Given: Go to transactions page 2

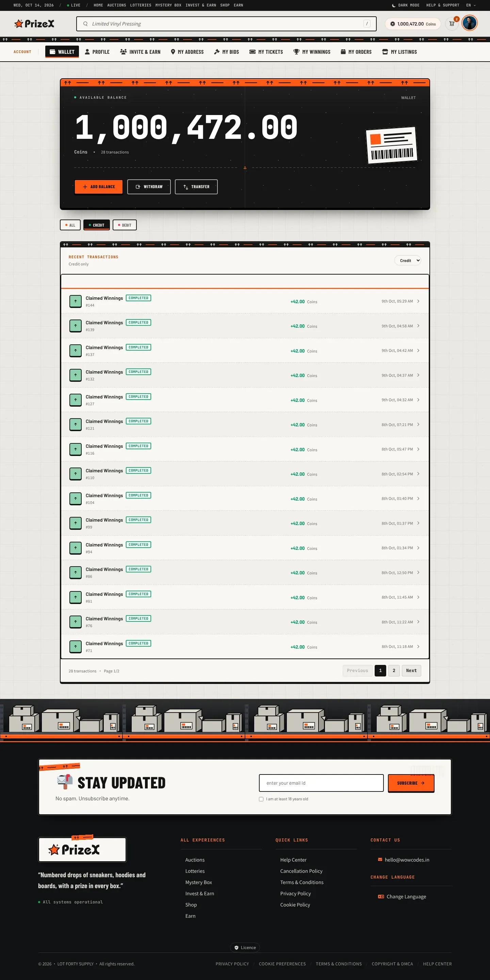Looking at the screenshot, I should point(394,671).
